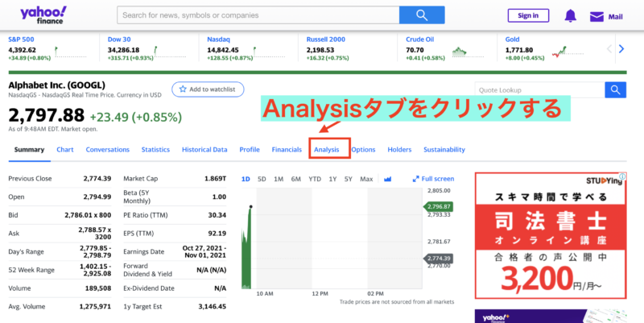Click the green 2,796.87 price tag on chart
The width and height of the screenshot is (644, 323).
438,206
